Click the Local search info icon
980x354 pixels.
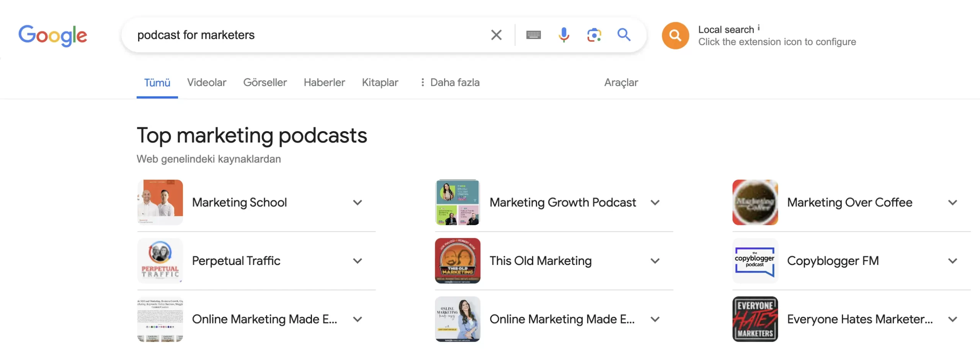(759, 28)
